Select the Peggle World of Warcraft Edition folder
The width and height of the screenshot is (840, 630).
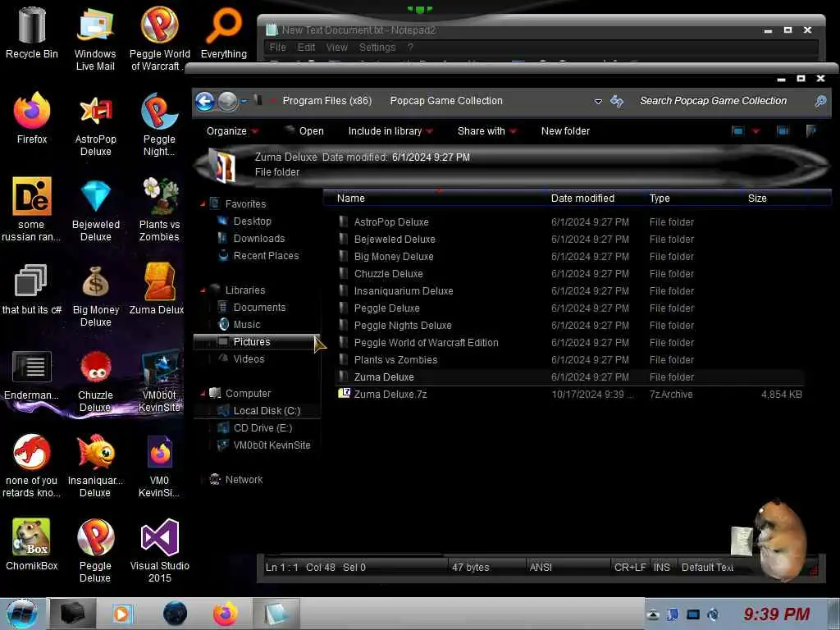point(569,342)
